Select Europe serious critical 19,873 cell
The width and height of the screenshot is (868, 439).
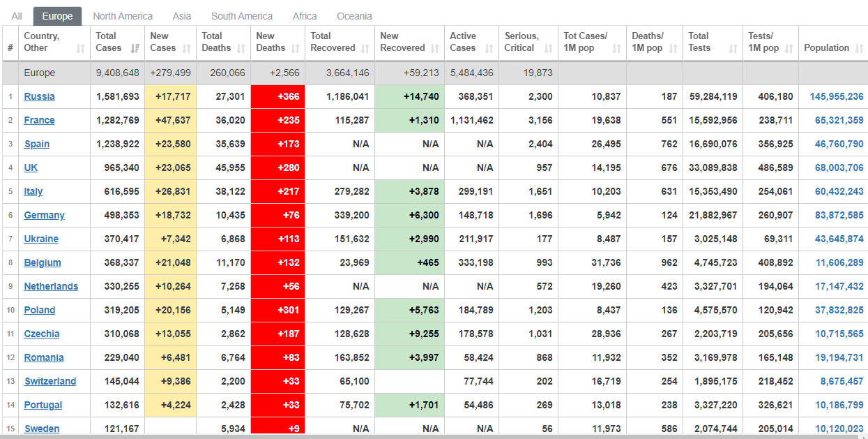click(x=528, y=73)
